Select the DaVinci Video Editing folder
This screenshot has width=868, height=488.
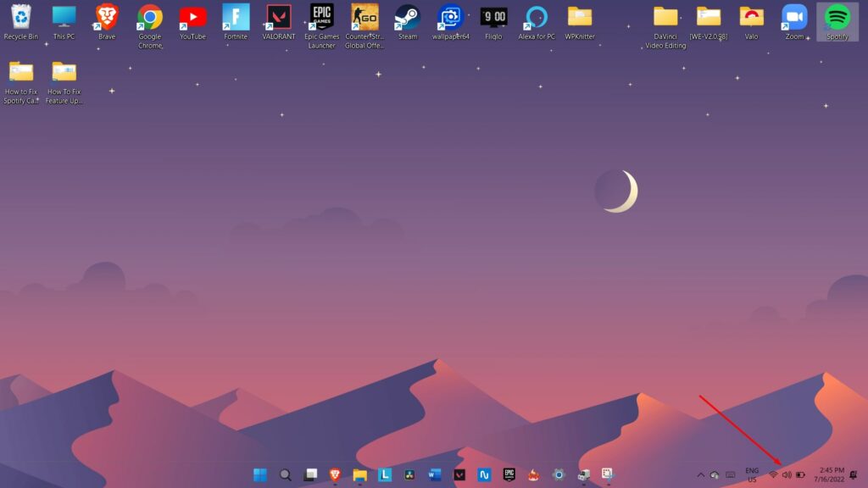coord(665,18)
